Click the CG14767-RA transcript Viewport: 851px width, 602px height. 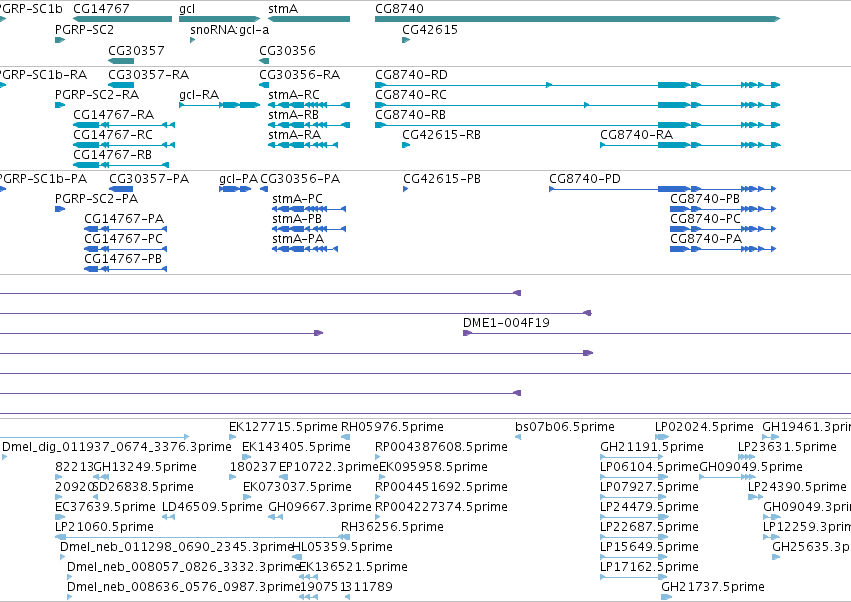coord(124,125)
